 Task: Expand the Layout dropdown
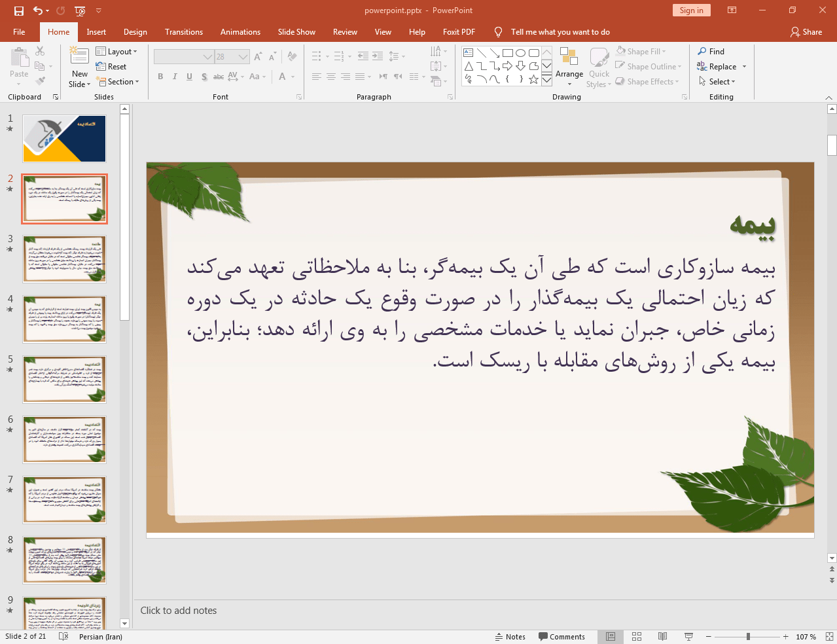click(x=116, y=52)
